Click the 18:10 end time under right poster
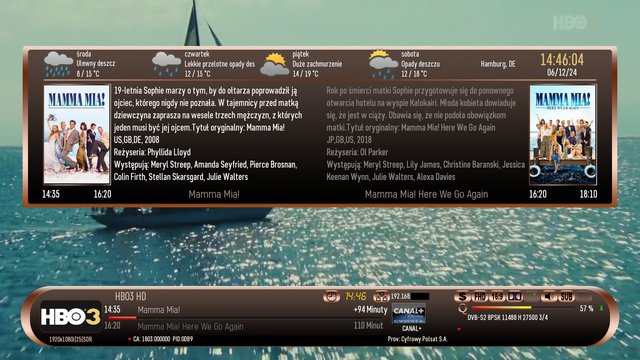Image resolution: width=640 pixels, height=360 pixels. point(588,194)
